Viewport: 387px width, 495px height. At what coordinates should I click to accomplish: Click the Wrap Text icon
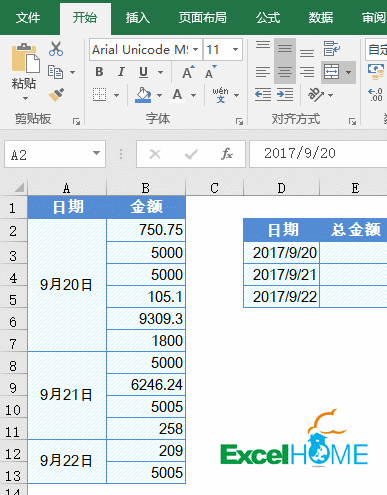click(331, 49)
